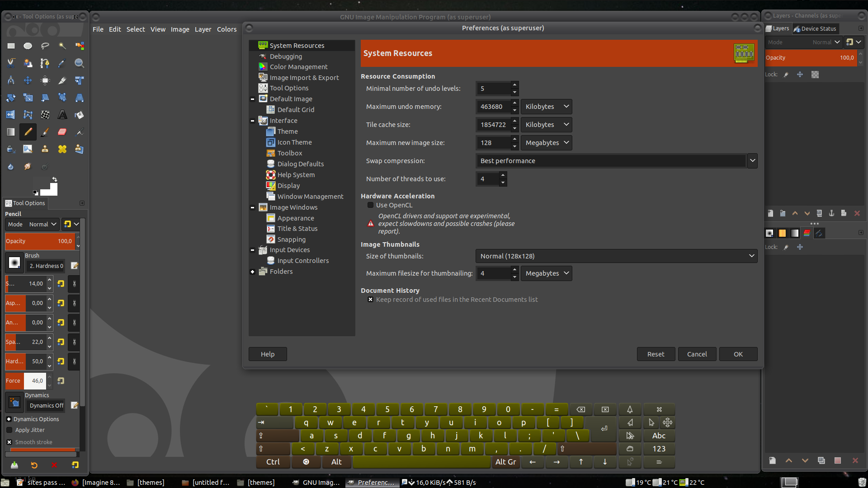
Task: Click Cancel in Preferences dialog
Action: point(697,354)
